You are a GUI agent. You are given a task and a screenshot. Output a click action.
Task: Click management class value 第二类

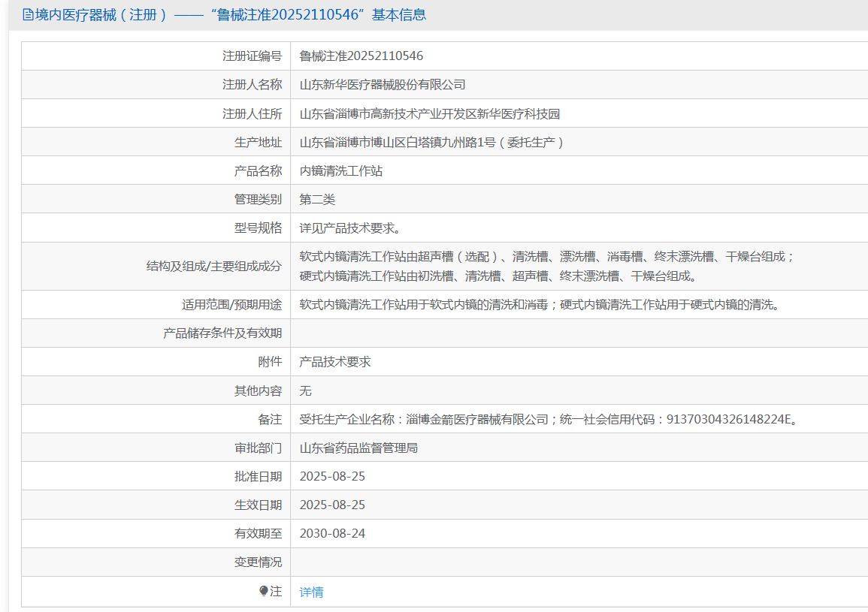coord(317,199)
